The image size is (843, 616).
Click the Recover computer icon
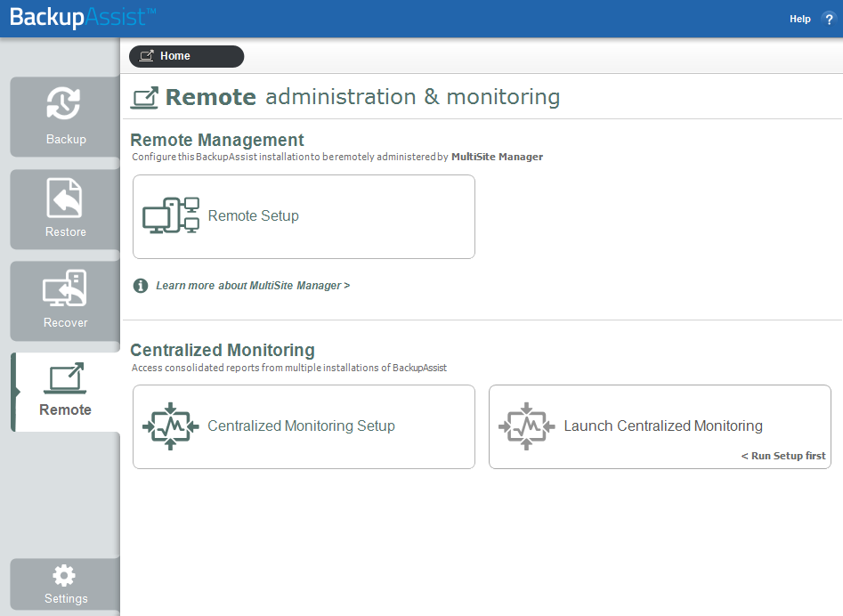[64, 288]
